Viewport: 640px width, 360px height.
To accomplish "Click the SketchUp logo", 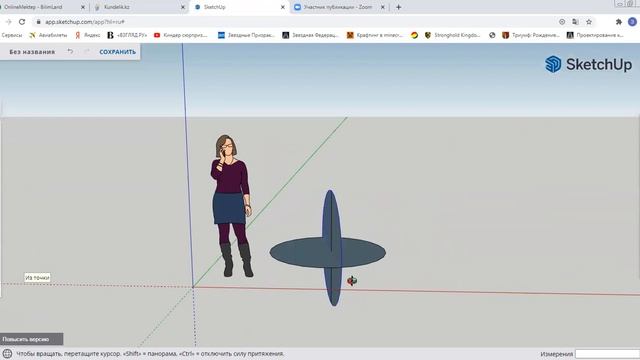I will pyautogui.click(x=588, y=64).
